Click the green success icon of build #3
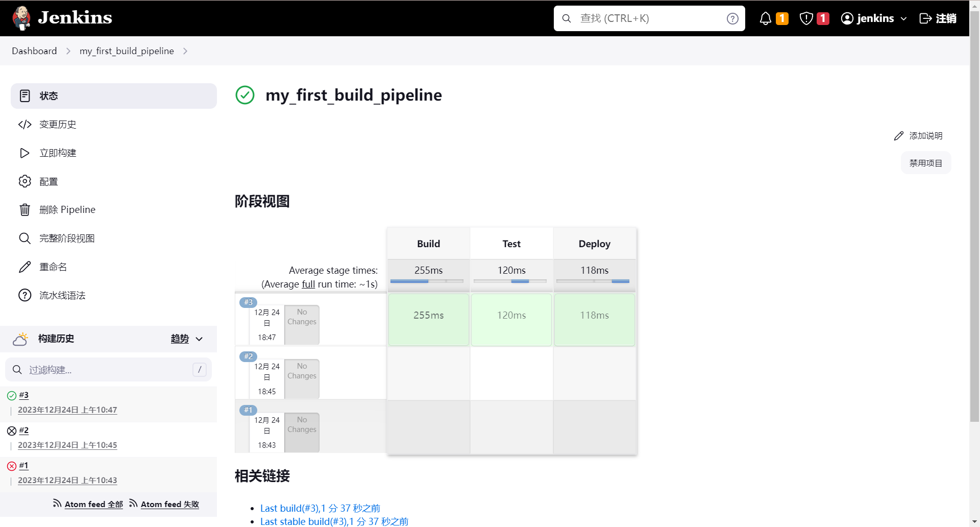980x527 pixels. pos(12,396)
